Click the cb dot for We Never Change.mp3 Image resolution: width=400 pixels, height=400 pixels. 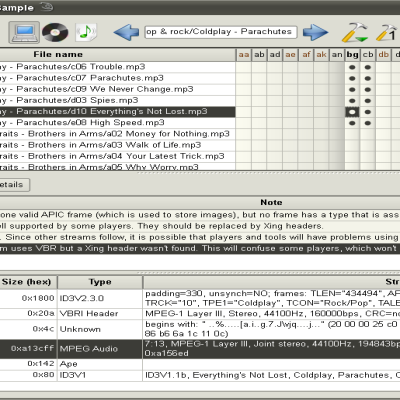point(368,90)
